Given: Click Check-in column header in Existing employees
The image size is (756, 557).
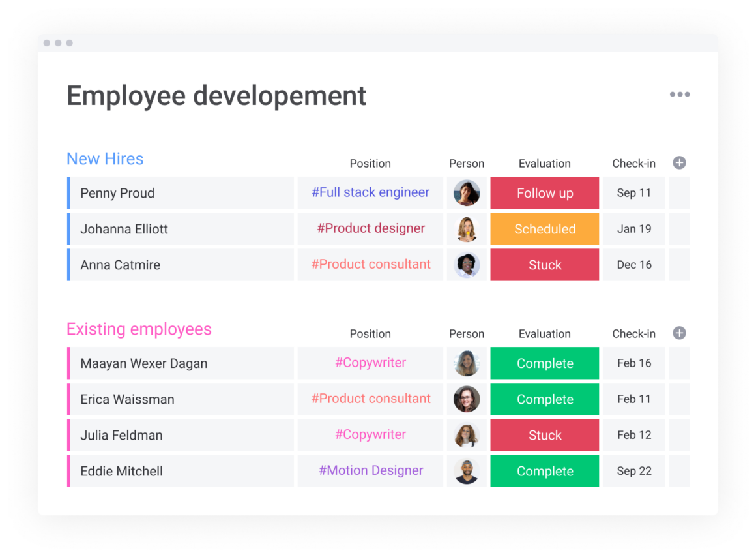Looking at the screenshot, I should point(633,334).
